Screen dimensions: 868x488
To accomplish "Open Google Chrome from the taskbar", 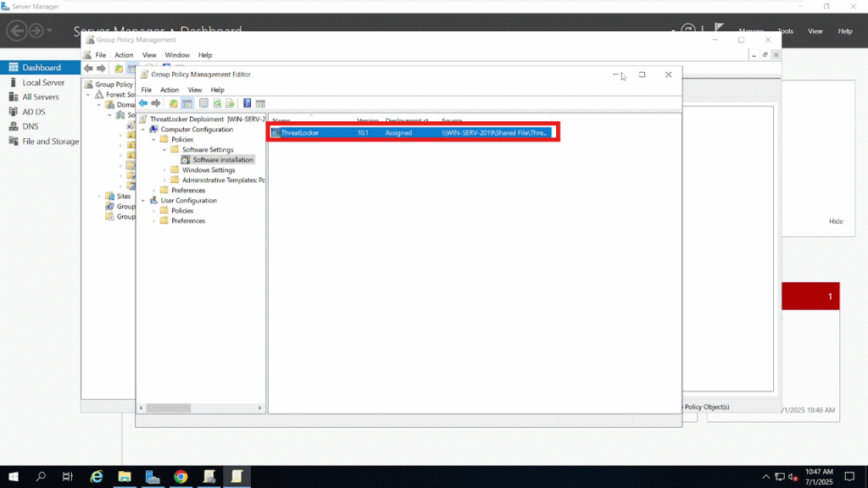I will pos(181,476).
